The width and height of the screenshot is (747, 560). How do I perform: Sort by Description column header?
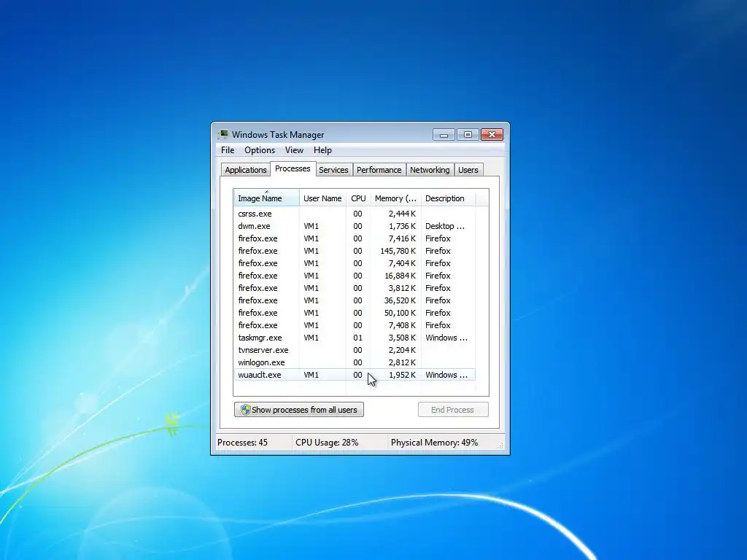click(x=448, y=198)
